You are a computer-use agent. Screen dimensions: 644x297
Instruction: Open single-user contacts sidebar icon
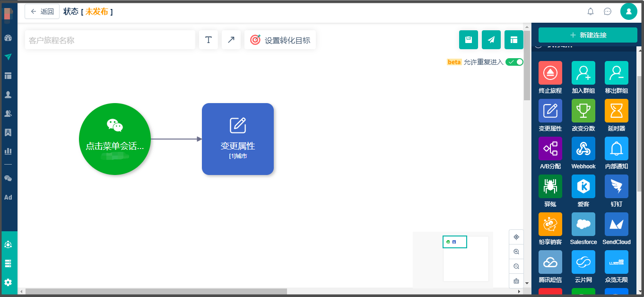[8, 95]
